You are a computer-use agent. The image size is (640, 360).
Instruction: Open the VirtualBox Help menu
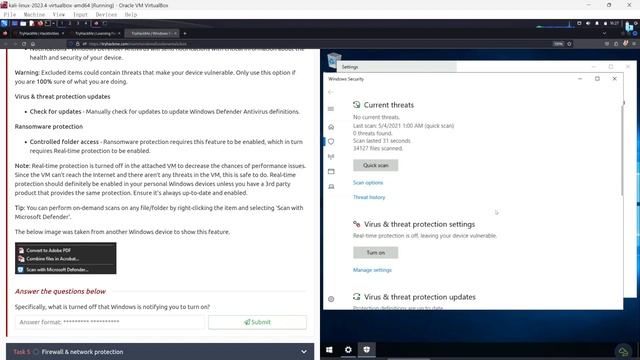pyautogui.click(x=131, y=14)
